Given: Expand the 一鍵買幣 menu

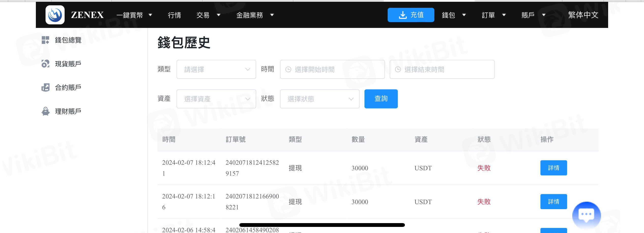Looking at the screenshot, I should [x=134, y=15].
